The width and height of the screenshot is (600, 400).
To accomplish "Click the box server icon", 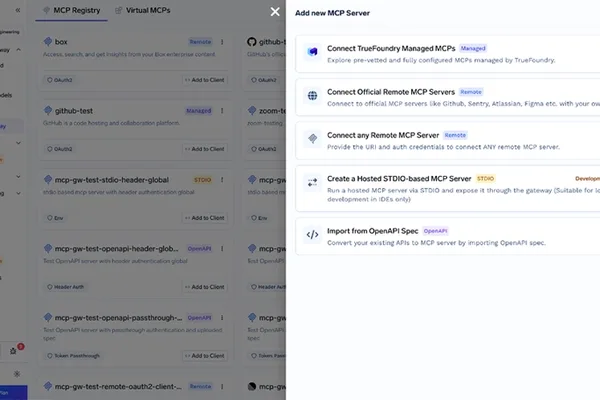I will tap(48, 41).
